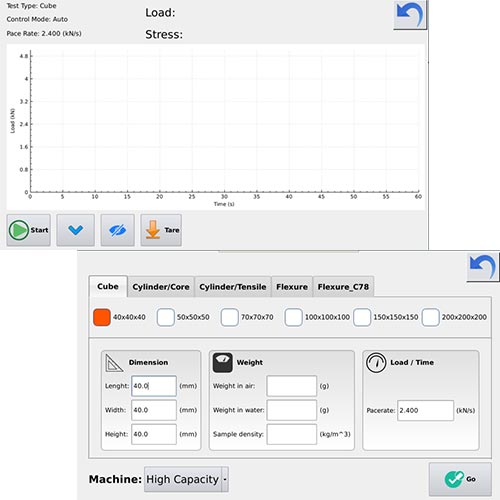This screenshot has height=500, width=500.
Task: Select the 100x100x100 cube size option
Action: (293, 317)
